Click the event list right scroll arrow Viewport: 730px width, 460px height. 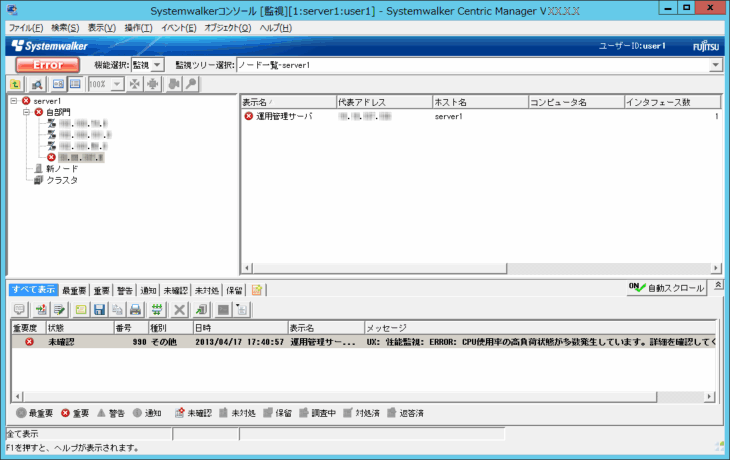coord(709,397)
